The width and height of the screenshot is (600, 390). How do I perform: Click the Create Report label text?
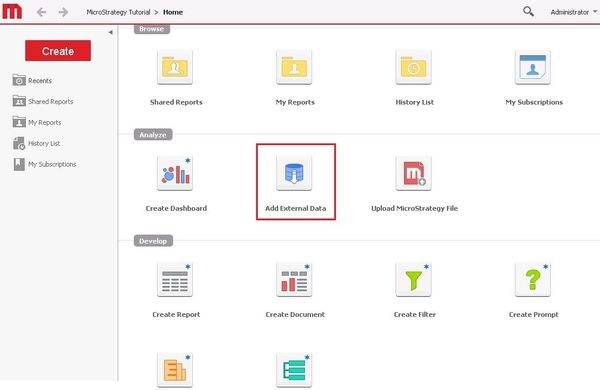point(176,315)
